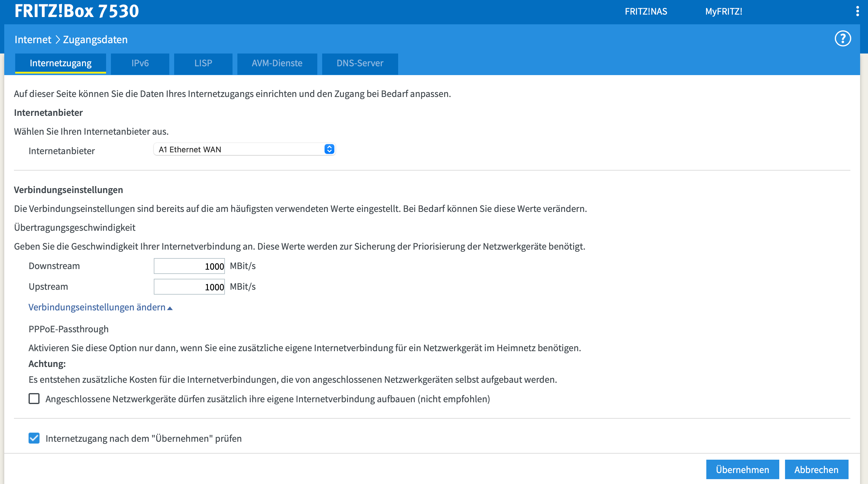Uncheck Internetzugang nach dem Übernehmen prüfen

[x=34, y=438]
